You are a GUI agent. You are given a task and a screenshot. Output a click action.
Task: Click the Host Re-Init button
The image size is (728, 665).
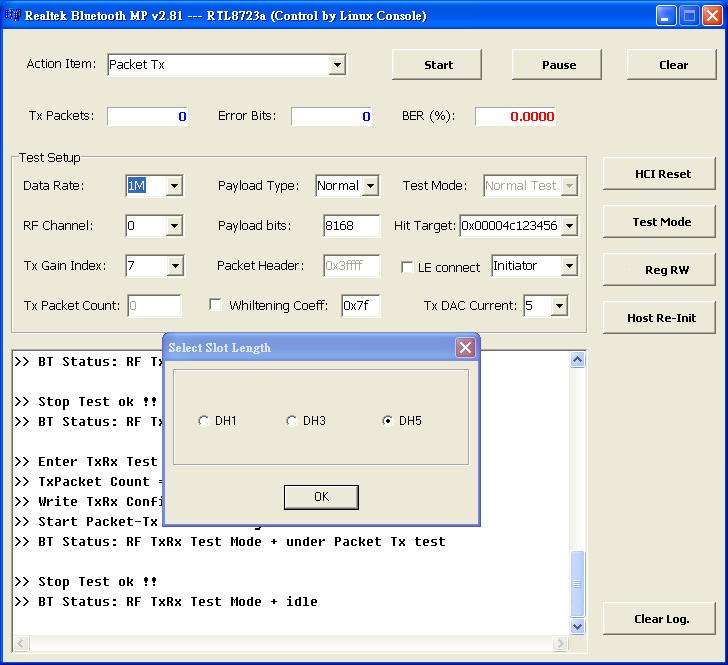pos(659,318)
